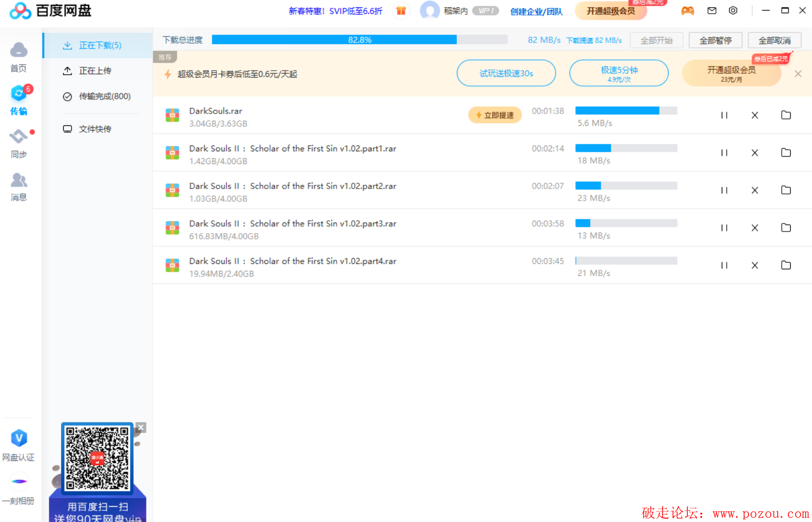
Task: Open the game controller icon
Action: coord(688,11)
